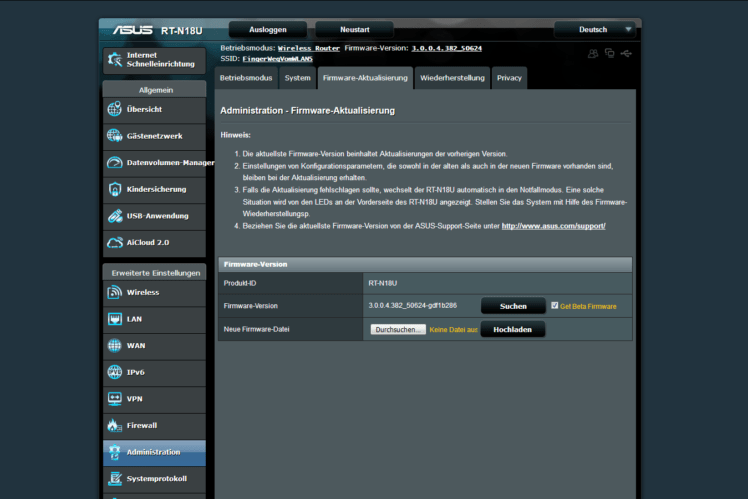Switch to the Betriebsmodus tab

pyautogui.click(x=246, y=78)
